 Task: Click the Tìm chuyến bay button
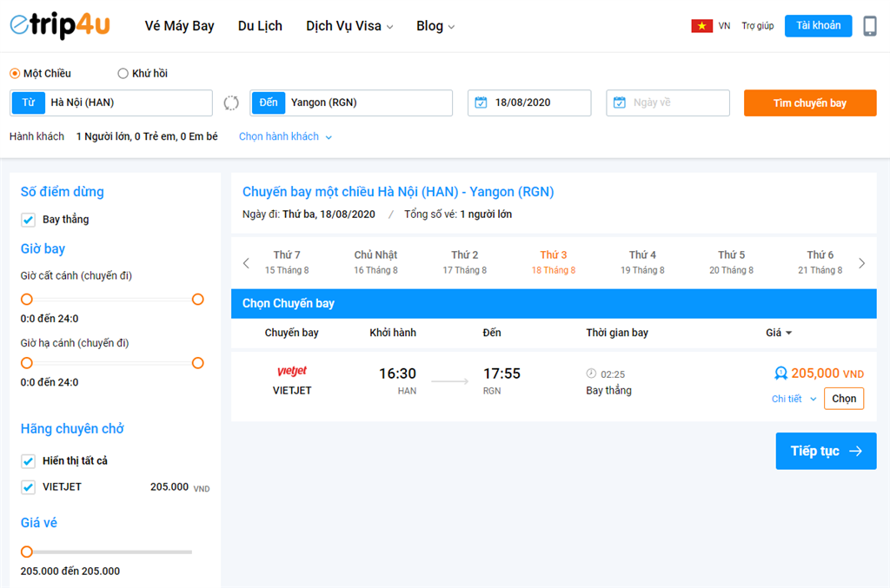tap(809, 102)
